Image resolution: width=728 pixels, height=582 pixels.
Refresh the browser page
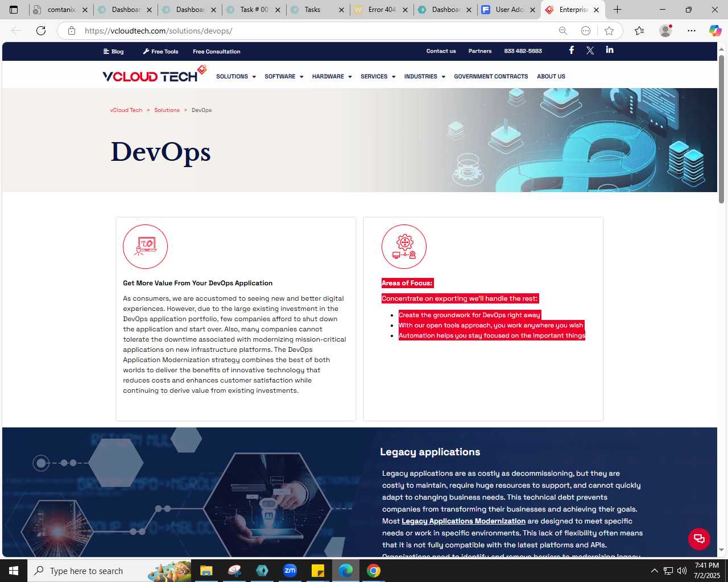coord(41,31)
